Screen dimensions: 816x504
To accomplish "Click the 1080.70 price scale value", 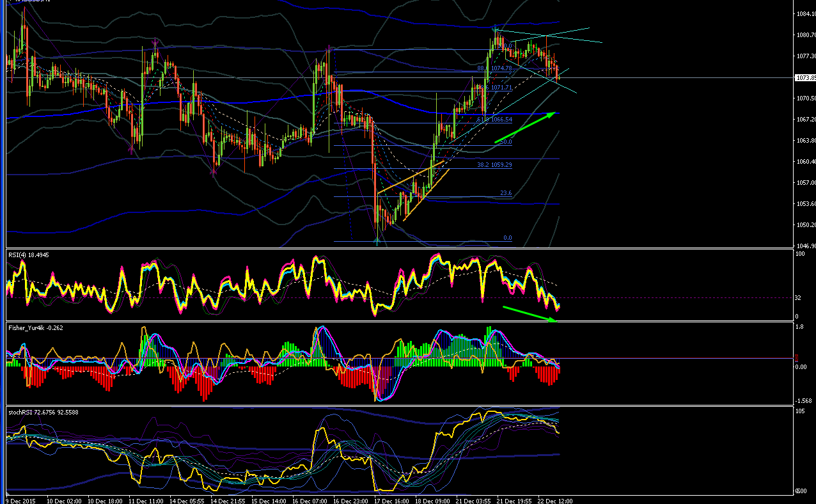I will (805, 35).
